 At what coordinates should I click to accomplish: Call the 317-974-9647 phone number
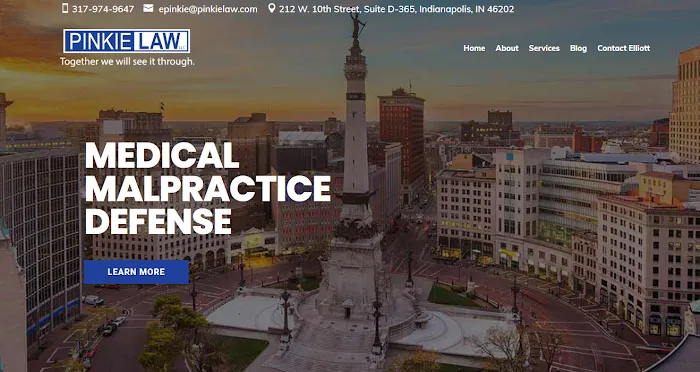click(103, 9)
